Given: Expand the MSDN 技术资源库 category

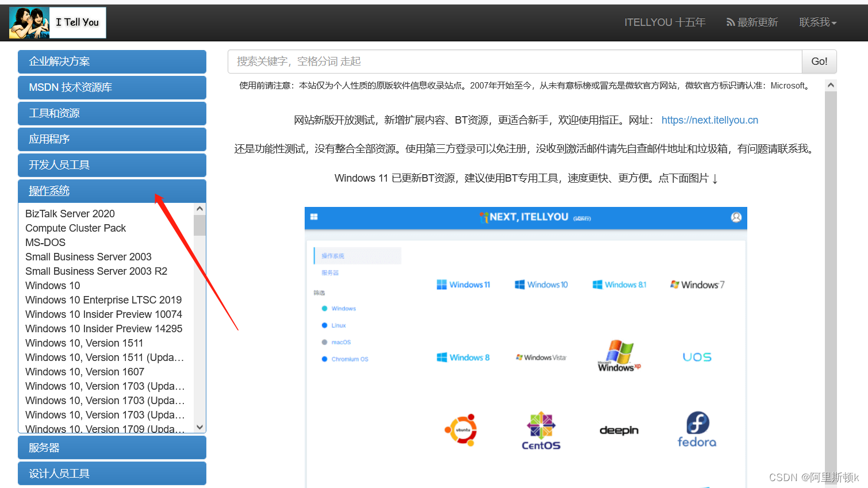Looking at the screenshot, I should [x=112, y=87].
